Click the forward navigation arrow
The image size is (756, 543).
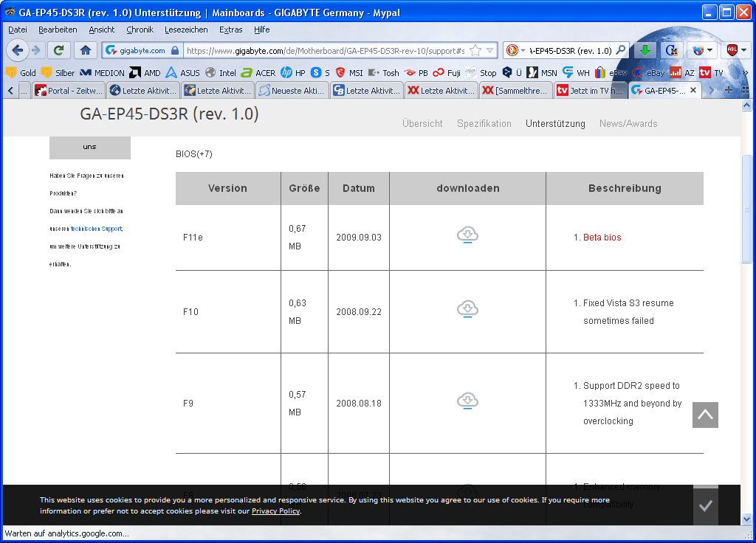click(x=35, y=50)
